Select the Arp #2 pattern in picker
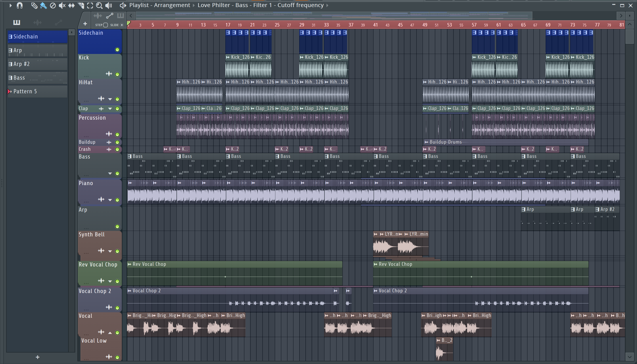Screen dimensions: 637x364 [x=38, y=64]
